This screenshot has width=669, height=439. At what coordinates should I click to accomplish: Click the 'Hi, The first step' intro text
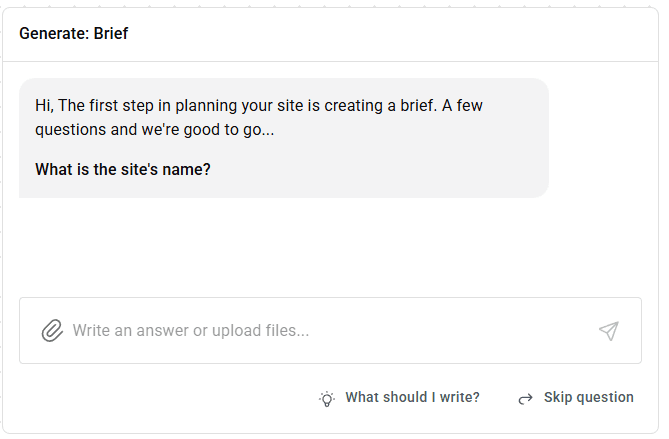tap(259, 105)
